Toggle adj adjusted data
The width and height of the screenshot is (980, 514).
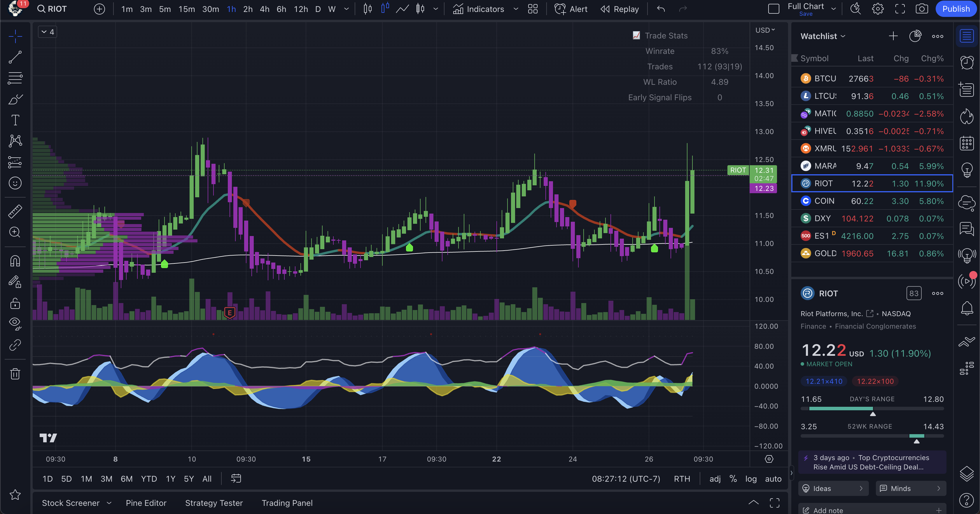tap(715, 479)
